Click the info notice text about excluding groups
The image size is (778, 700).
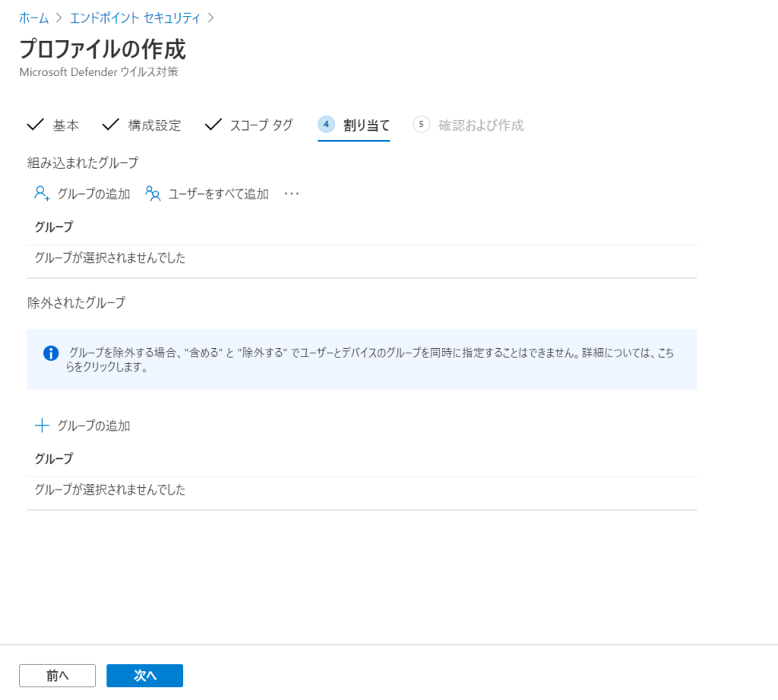tap(370, 360)
